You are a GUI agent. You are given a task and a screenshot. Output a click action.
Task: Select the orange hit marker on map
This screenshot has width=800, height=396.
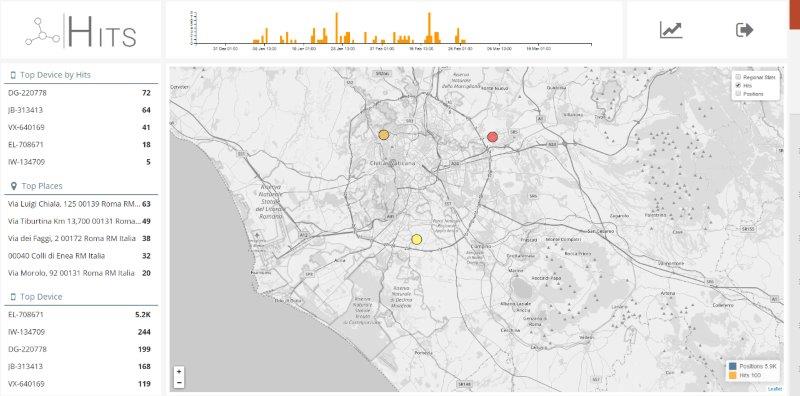tap(384, 135)
